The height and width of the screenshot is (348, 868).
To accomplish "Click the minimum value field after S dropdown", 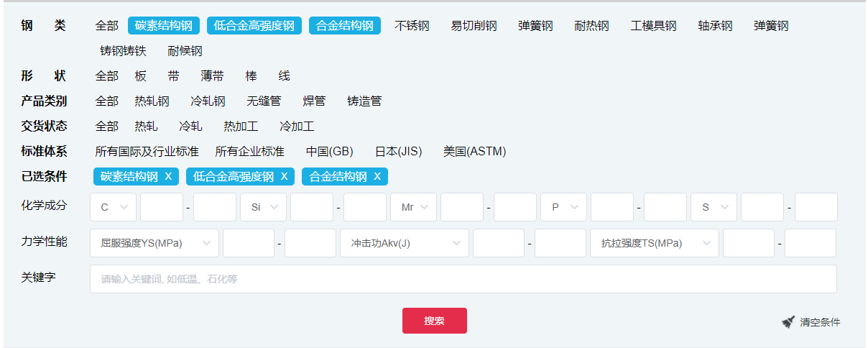I will click(762, 207).
